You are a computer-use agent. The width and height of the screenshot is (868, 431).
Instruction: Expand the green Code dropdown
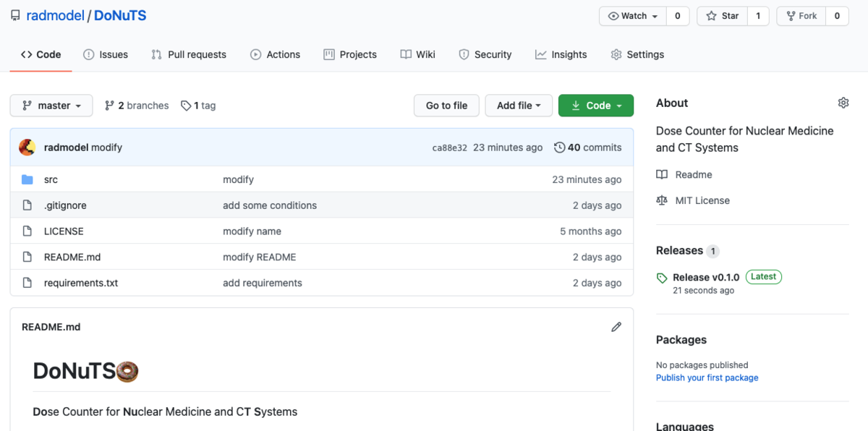tap(596, 106)
